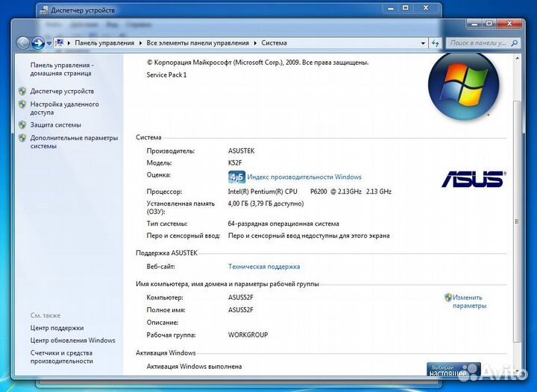Click 'Изменить параметры' link
537x392 pixels.
click(469, 301)
